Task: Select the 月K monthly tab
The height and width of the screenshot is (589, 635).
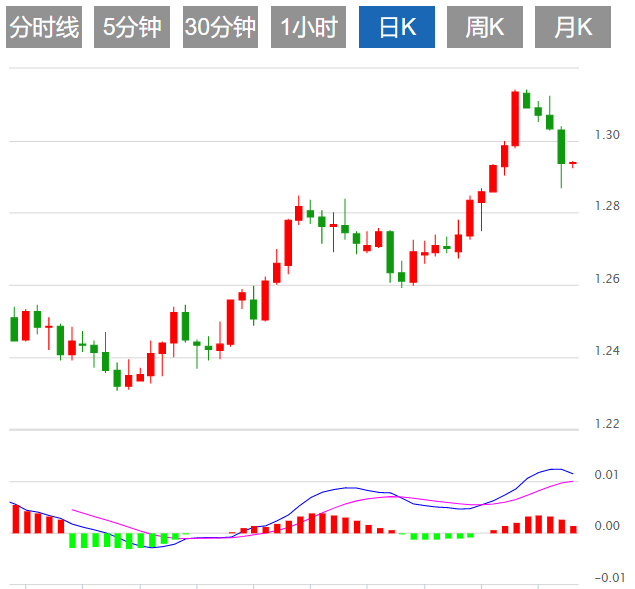Action: click(x=572, y=28)
